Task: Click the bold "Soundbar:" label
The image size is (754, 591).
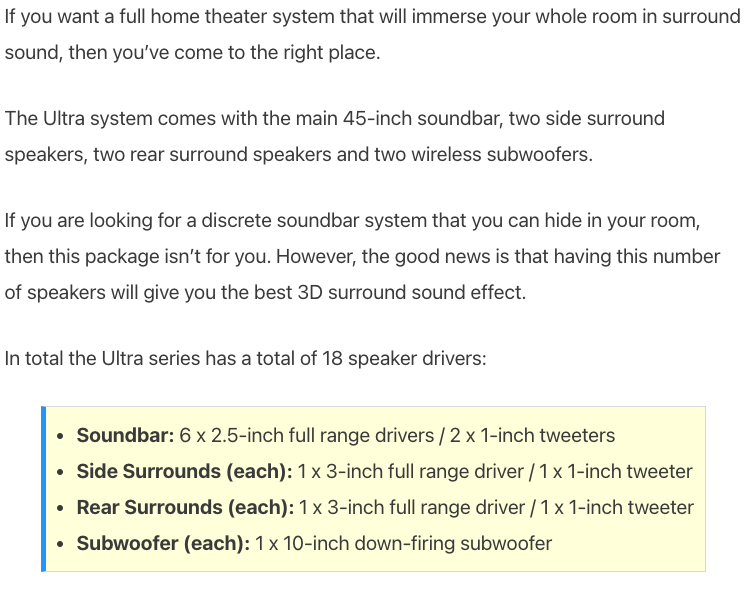Action: (126, 436)
